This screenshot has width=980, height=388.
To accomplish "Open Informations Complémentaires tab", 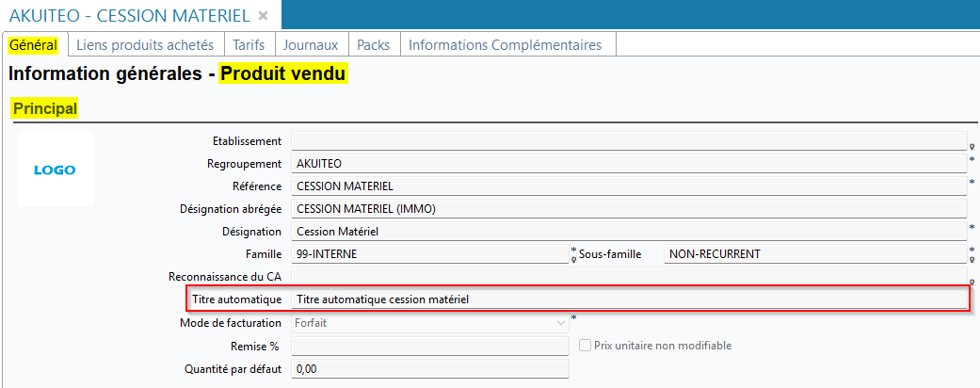I will [x=505, y=45].
